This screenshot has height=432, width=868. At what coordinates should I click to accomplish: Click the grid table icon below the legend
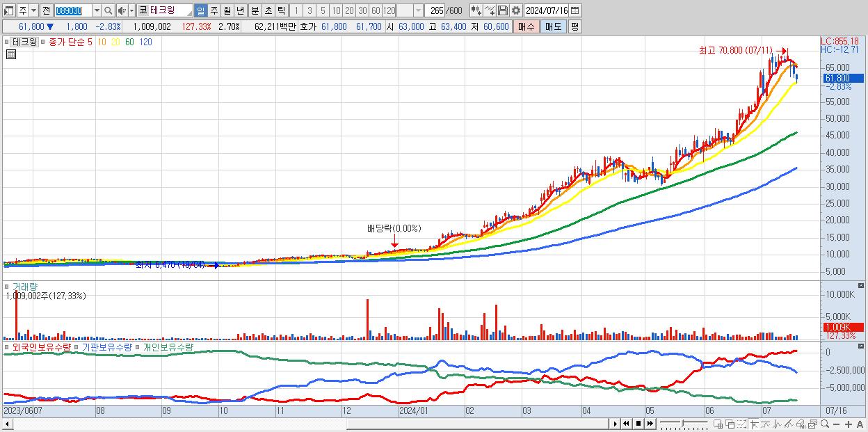click(10, 54)
